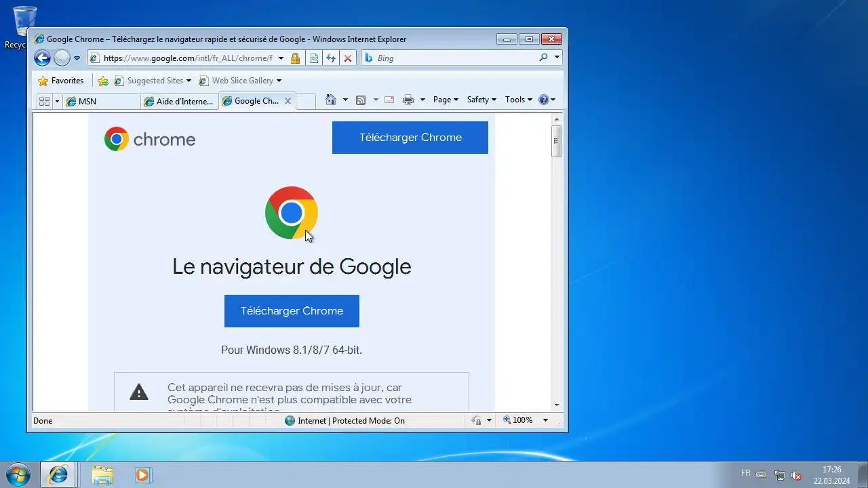Viewport: 868px width, 488px height.
Task: Expand the Print options dropdown arrow
Action: tap(422, 100)
